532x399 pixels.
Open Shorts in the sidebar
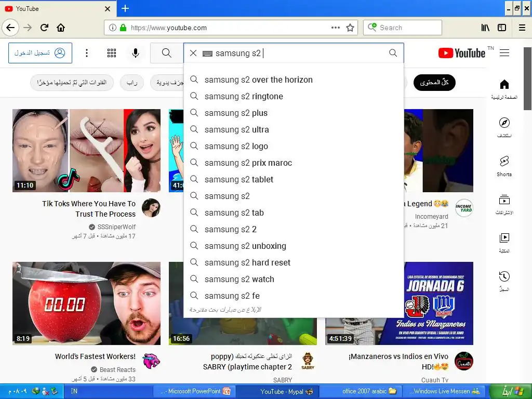tap(504, 166)
